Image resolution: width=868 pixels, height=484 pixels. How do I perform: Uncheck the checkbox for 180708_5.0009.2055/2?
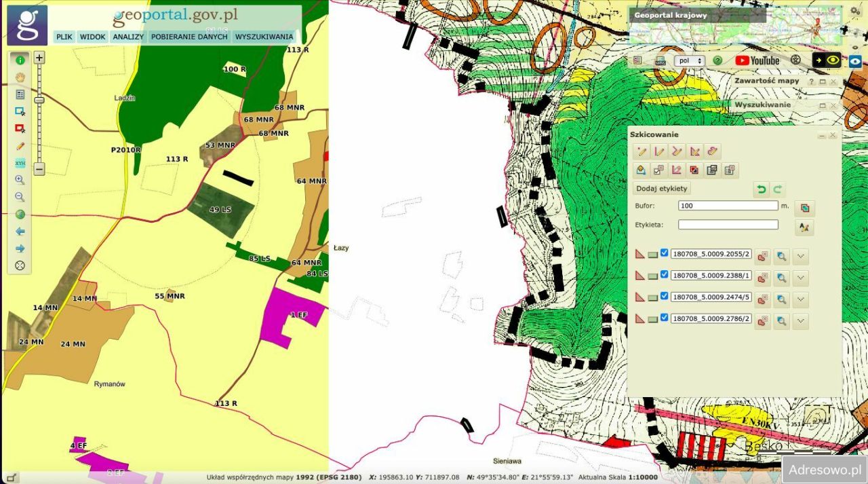pos(665,253)
